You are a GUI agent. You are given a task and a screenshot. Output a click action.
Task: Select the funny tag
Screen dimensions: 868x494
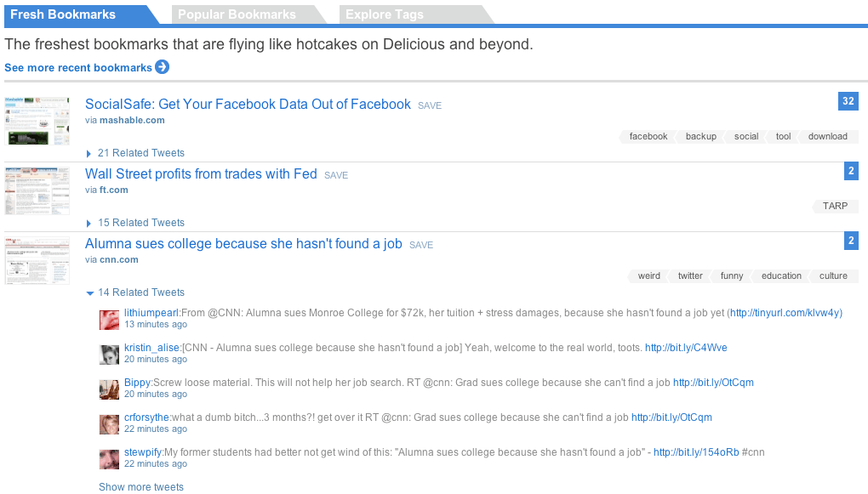731,276
